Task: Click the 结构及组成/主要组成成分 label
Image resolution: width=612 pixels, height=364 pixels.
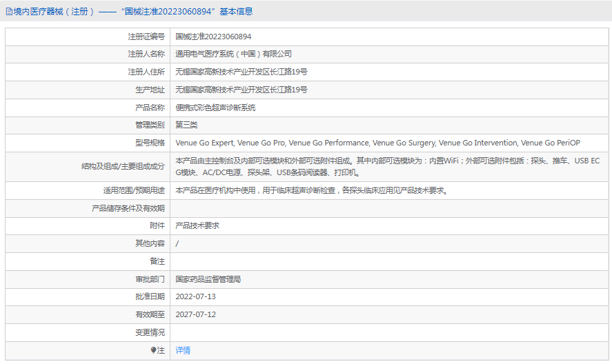Action: [123, 167]
